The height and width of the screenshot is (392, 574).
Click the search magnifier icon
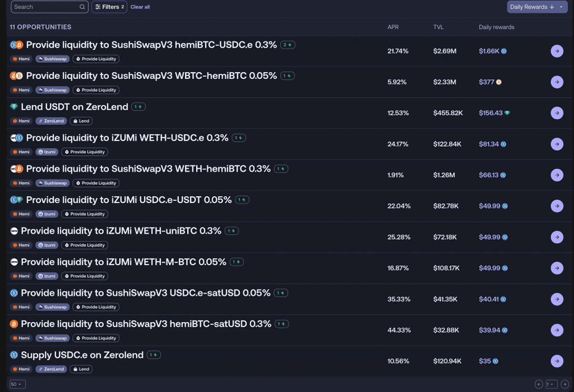tap(82, 7)
